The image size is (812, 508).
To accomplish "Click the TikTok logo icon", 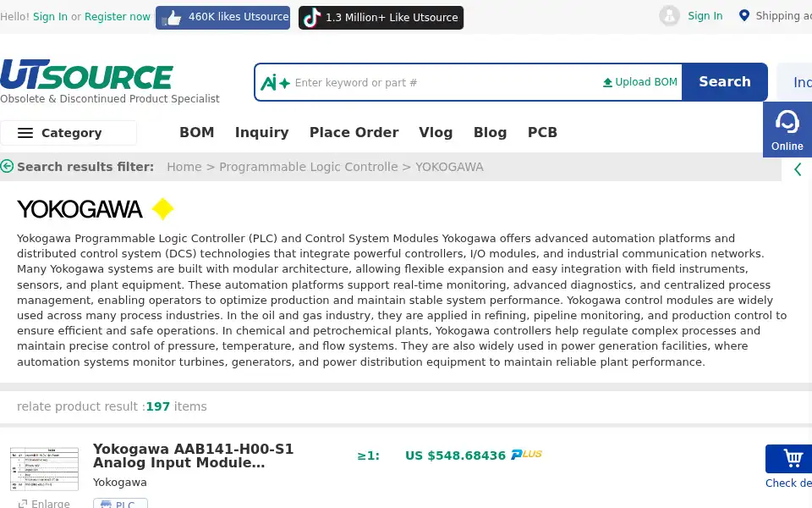I will [x=312, y=18].
